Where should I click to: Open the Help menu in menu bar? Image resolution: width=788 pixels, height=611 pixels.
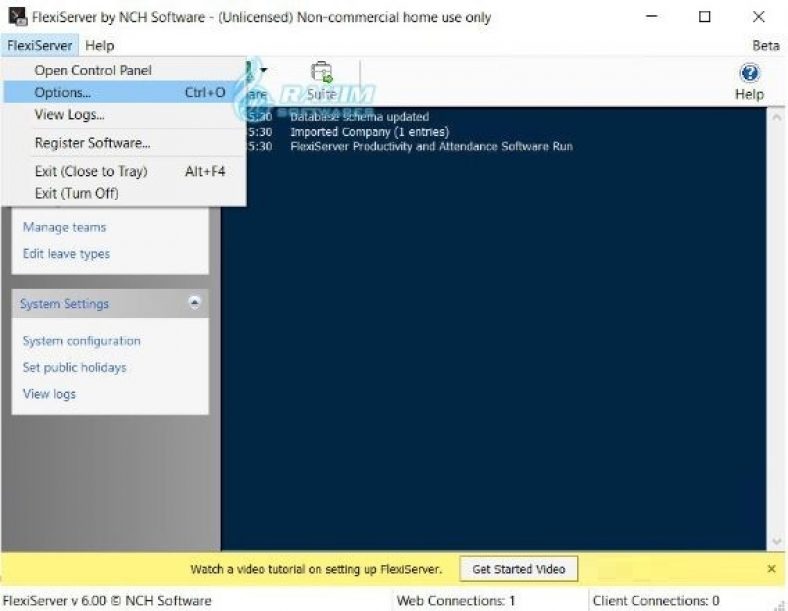[x=100, y=46]
